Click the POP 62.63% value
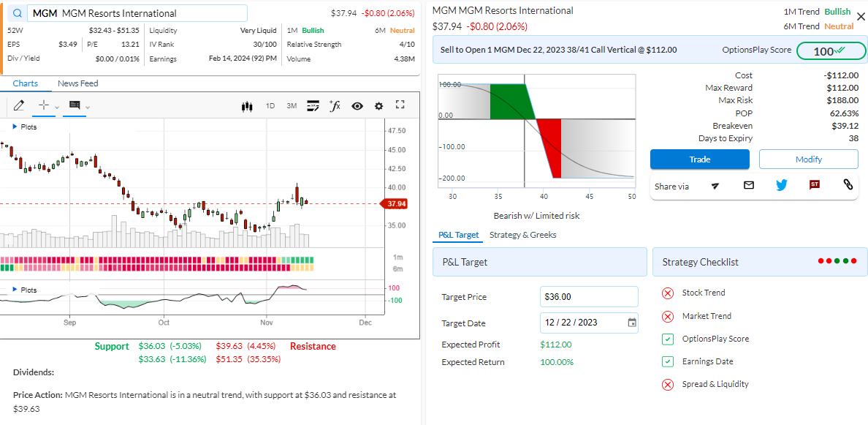This screenshot has height=425, width=868. (x=844, y=113)
